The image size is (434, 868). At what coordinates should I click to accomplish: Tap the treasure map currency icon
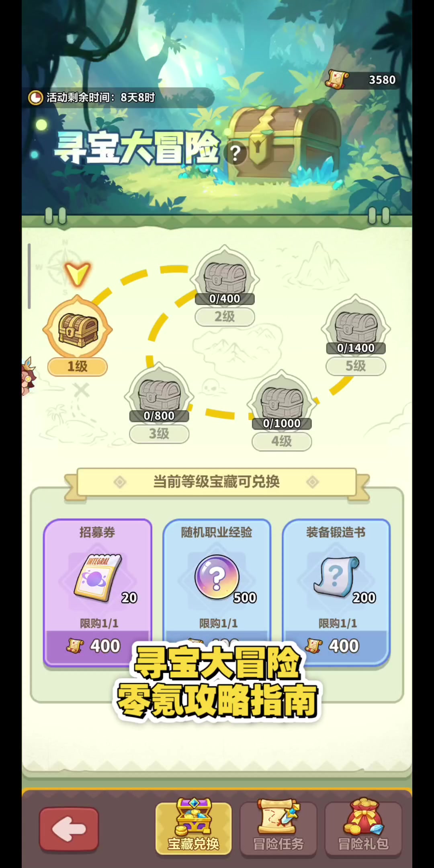pyautogui.click(x=337, y=79)
